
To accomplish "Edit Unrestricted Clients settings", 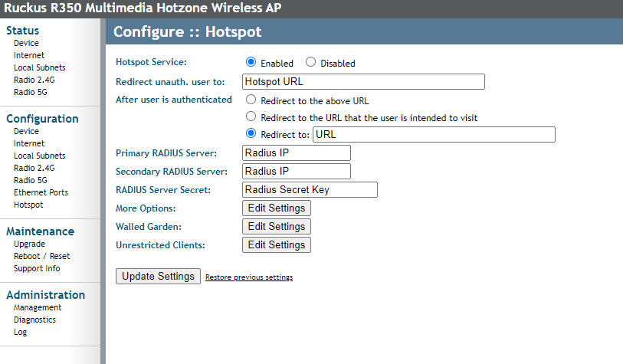I will 277,245.
